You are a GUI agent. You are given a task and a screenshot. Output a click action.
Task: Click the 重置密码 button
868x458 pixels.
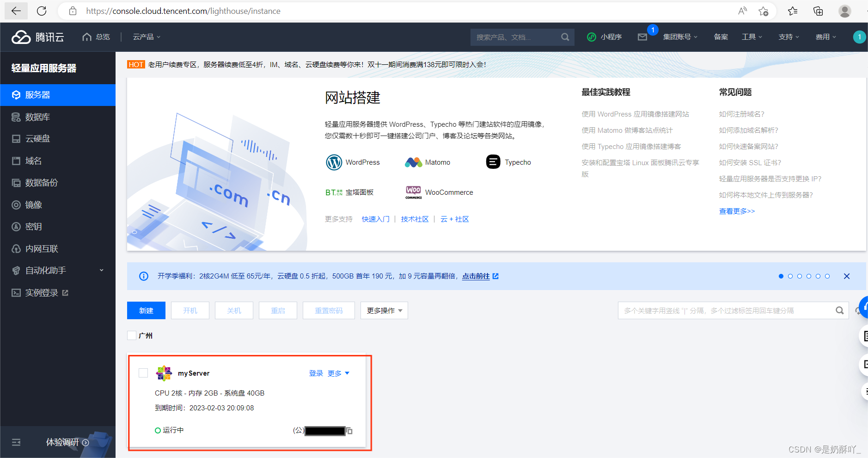tap(329, 310)
